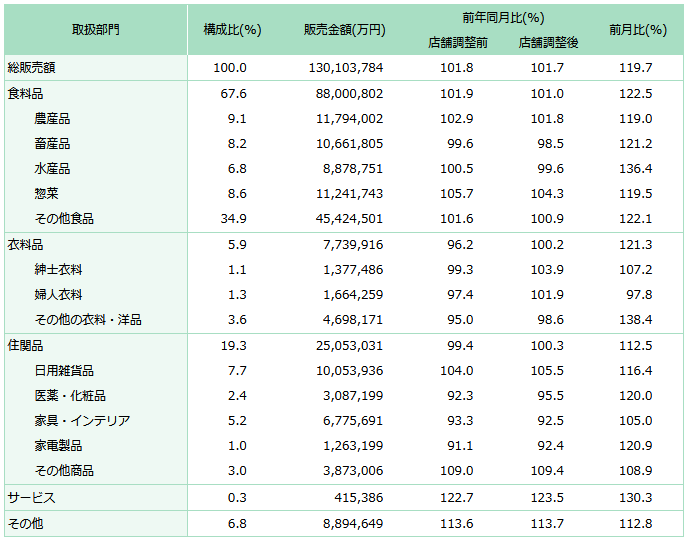The width and height of the screenshot is (694, 542).
Task: Click the 総販売額 row label
Action: click(31, 68)
